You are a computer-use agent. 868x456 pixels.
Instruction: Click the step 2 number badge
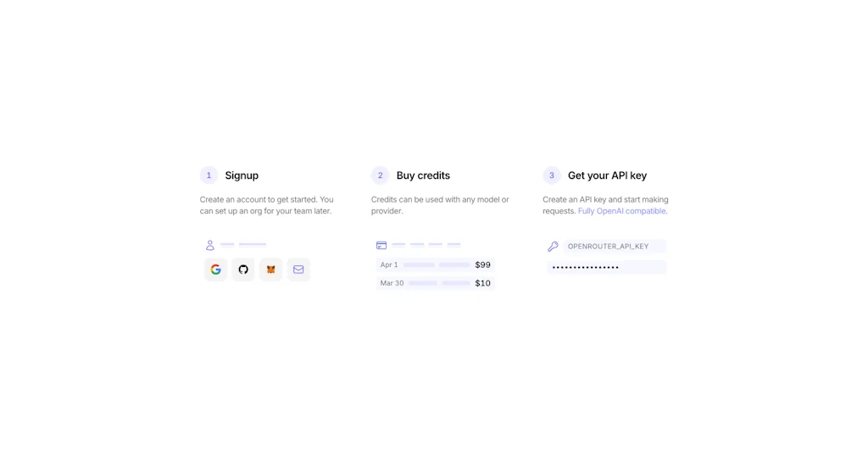[380, 175]
